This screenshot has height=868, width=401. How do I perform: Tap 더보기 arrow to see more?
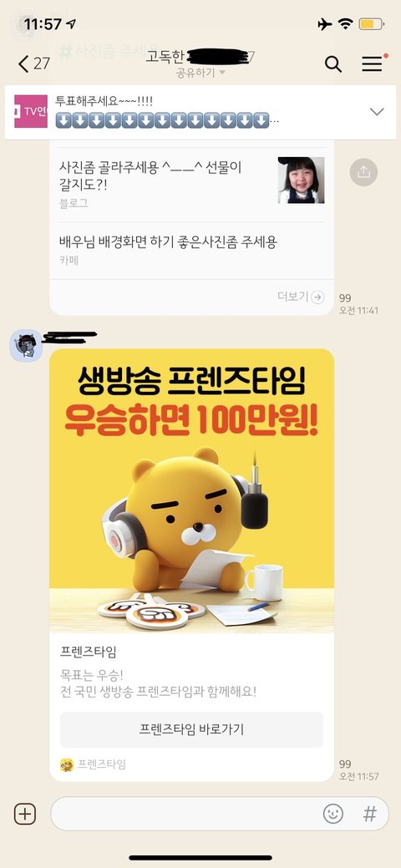click(301, 297)
